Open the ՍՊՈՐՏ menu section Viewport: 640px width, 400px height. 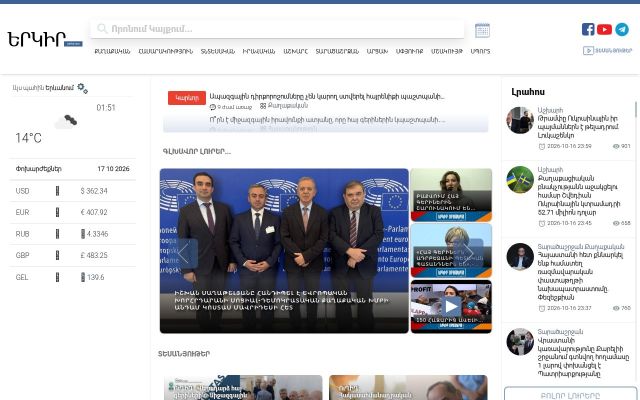pos(480,51)
